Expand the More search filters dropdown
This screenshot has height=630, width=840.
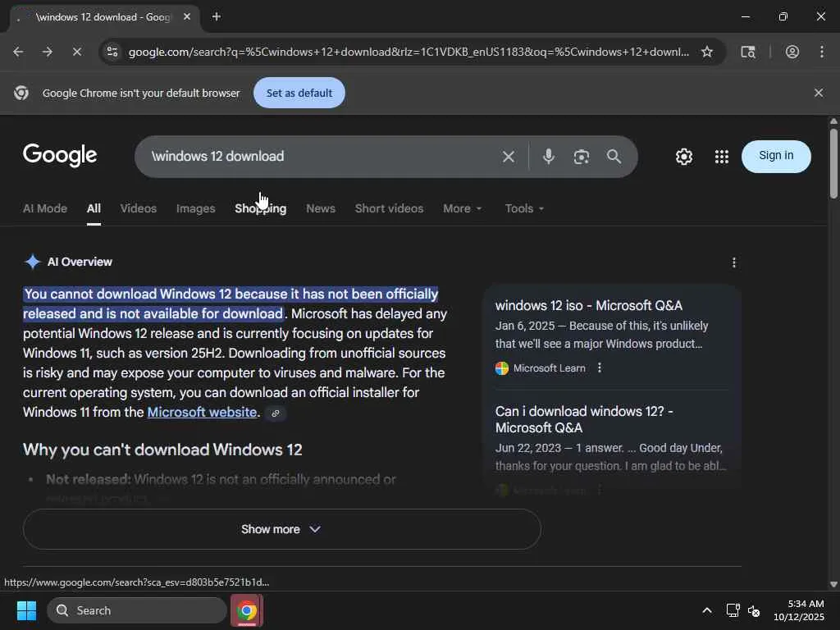(x=463, y=208)
